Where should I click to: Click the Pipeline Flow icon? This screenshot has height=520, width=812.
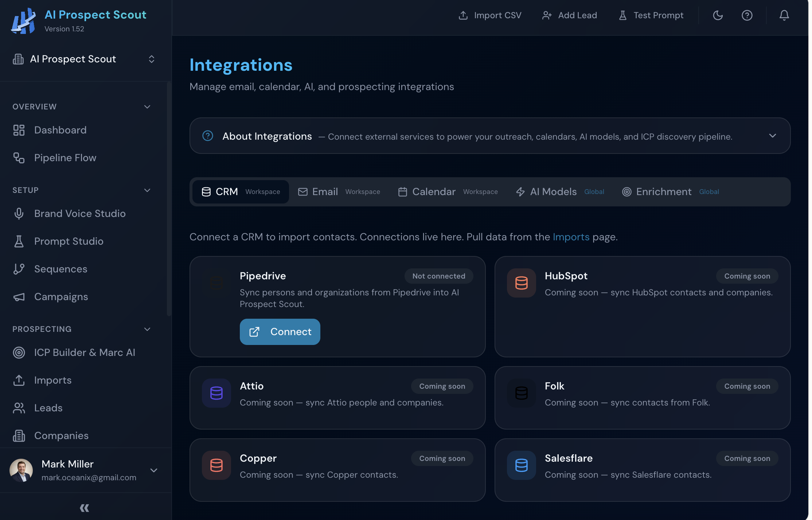click(x=19, y=158)
